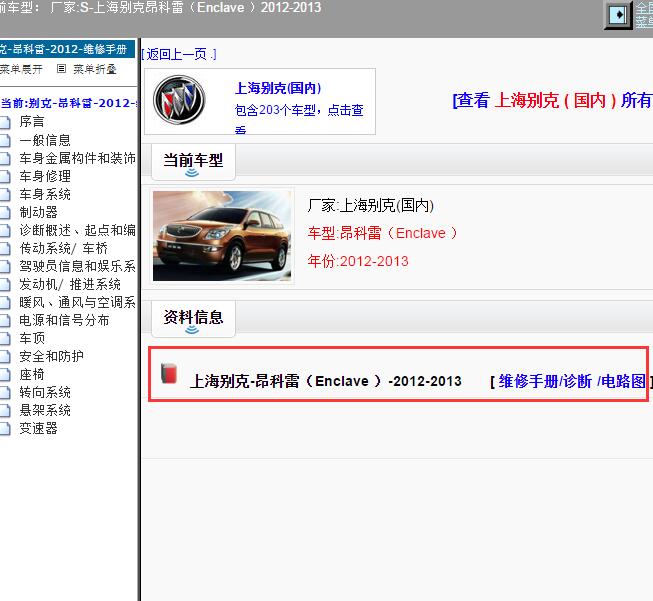Viewport: 653px width, 601px height.
Task: Click 厂家:上海别克(国内) text
Action: 371,205
